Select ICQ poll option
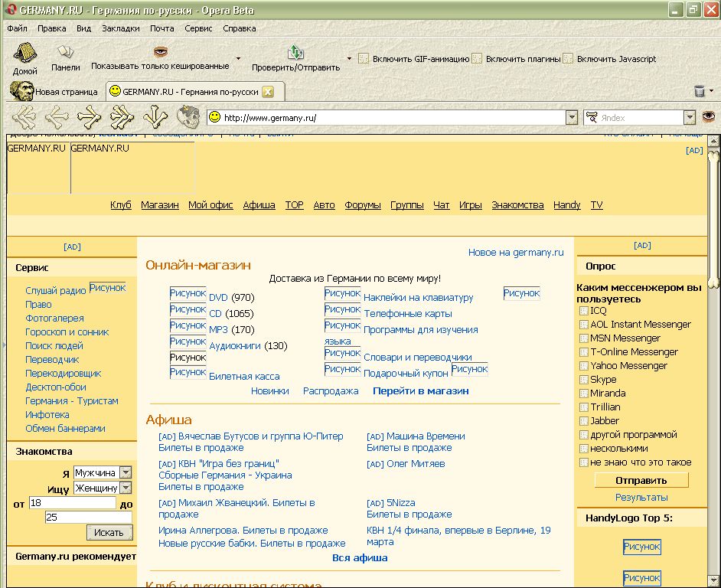The height and width of the screenshot is (588, 721). tap(583, 311)
